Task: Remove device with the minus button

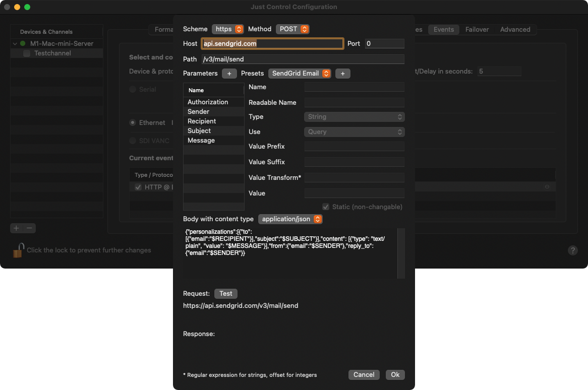Action: [29, 228]
